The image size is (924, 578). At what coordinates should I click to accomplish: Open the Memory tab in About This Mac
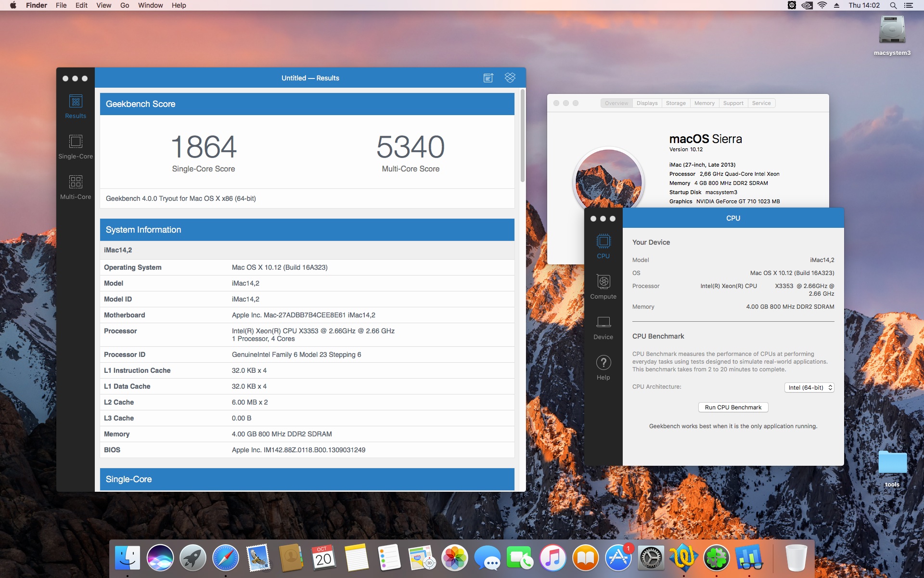click(704, 103)
